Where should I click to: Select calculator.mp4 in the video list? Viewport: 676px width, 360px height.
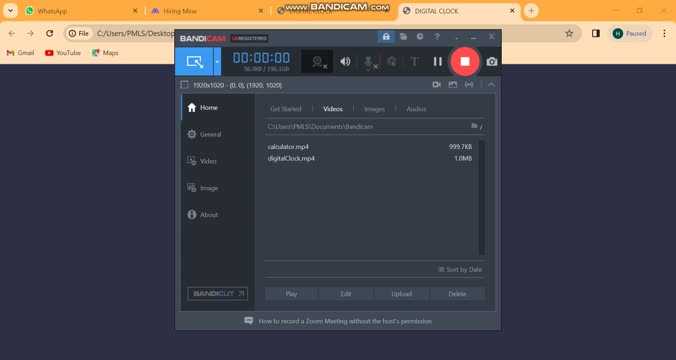click(x=369, y=147)
